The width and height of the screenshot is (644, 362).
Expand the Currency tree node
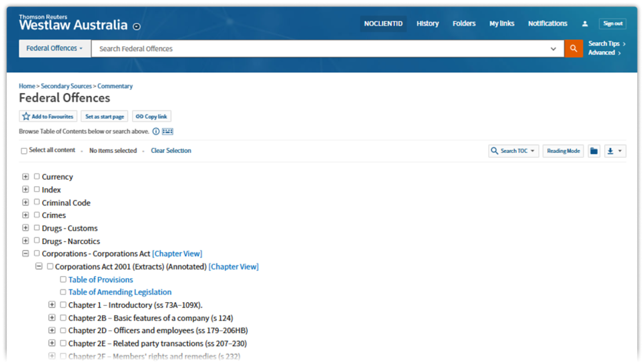(x=26, y=176)
